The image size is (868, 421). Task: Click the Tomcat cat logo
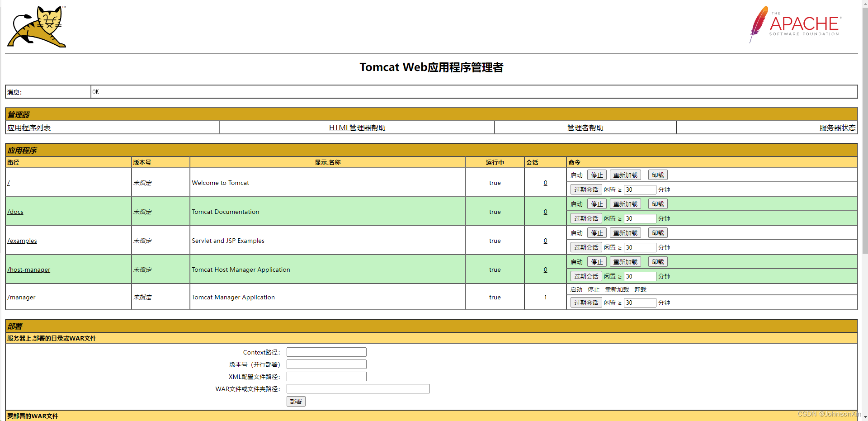coord(37,27)
